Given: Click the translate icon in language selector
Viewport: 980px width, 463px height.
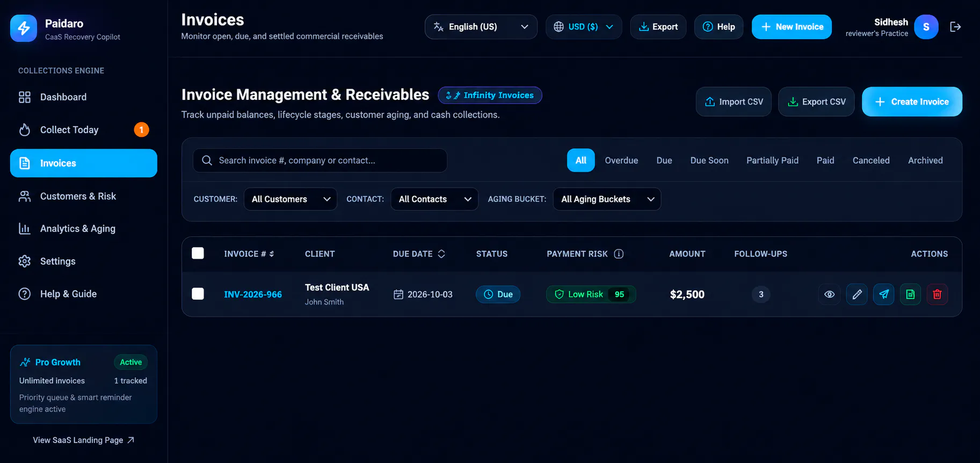Looking at the screenshot, I should tap(439, 27).
